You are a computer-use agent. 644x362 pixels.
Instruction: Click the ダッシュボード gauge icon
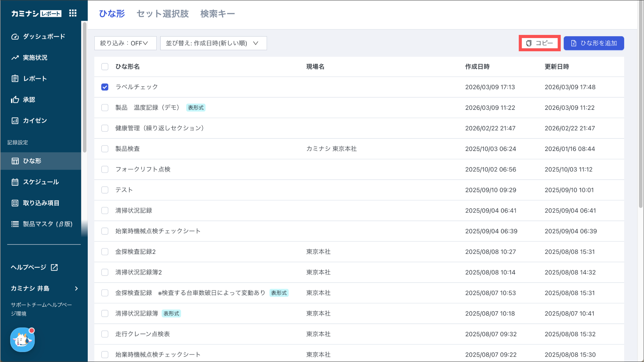pos(15,37)
